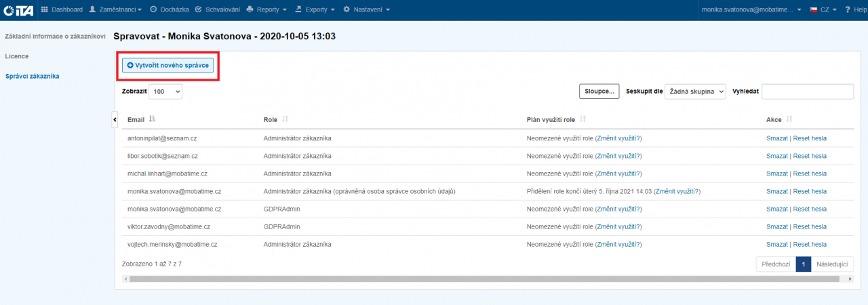Open the Zobrazit rows count dropdown
Screen dimensions: 868x305
pos(165,91)
